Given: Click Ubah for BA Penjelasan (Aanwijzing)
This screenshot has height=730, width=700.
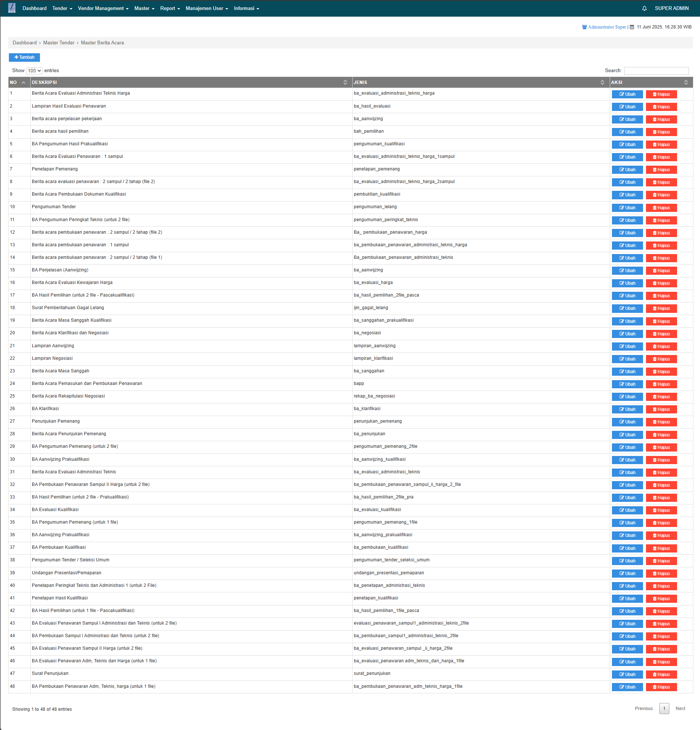Looking at the screenshot, I should pyautogui.click(x=627, y=271).
